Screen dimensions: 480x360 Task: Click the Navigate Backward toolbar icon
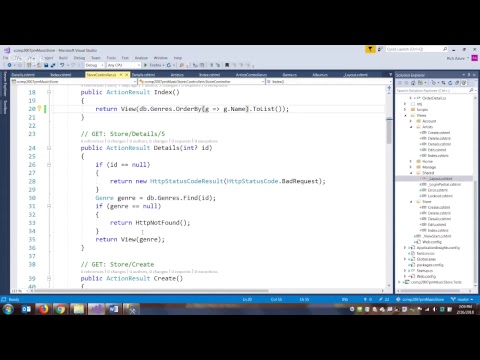coord(9,65)
